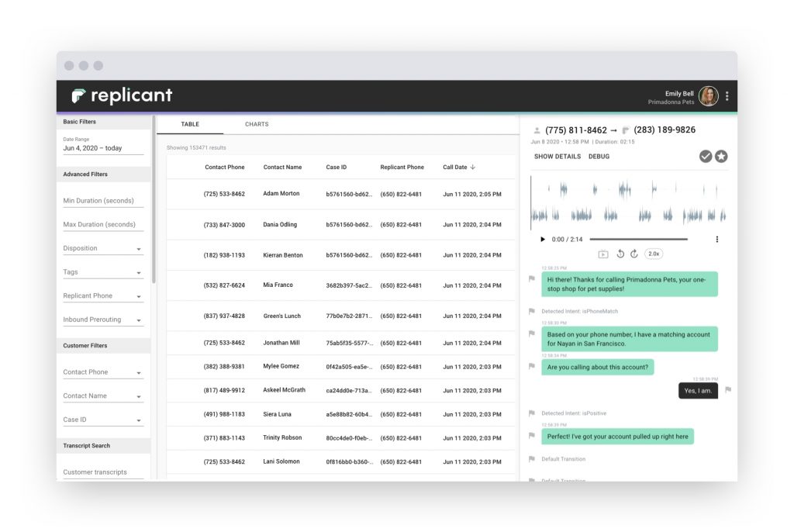Click phone number (382) 388-9381

tap(224, 366)
